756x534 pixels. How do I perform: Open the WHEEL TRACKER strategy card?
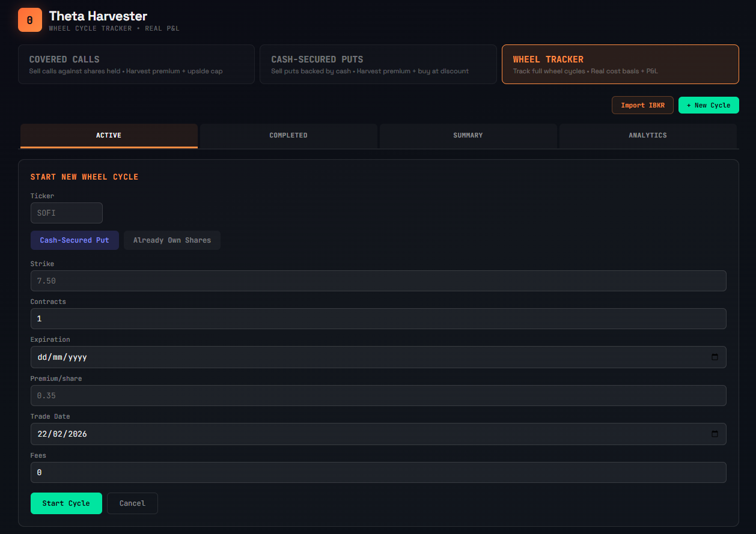pos(620,64)
